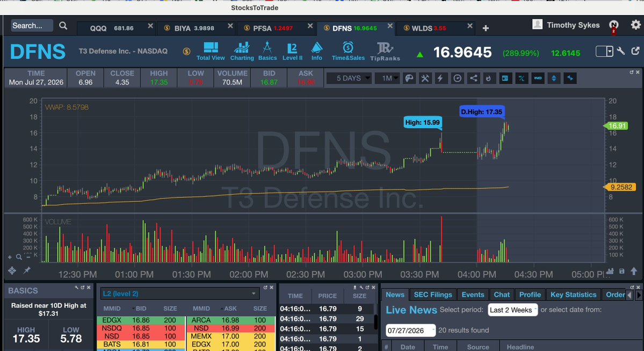Viewport: 644px width, 351px height.
Task: Click in the Search input field
Action: [x=32, y=25]
